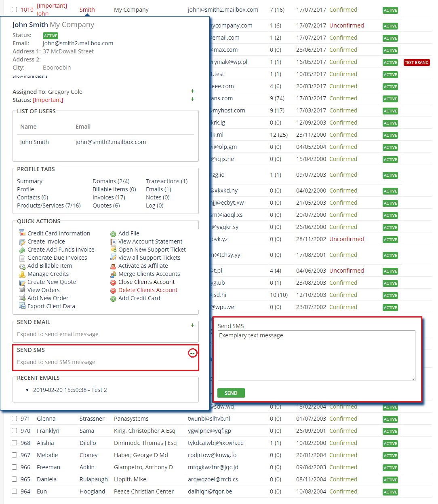This screenshot has width=438, height=504.
Task: Open the Transactions (1) tab
Action: [x=166, y=181]
